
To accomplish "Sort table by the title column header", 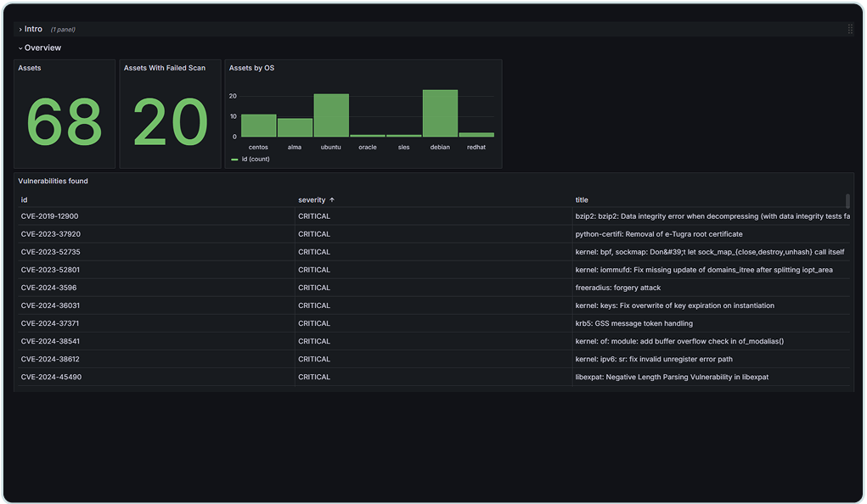I will pos(582,200).
